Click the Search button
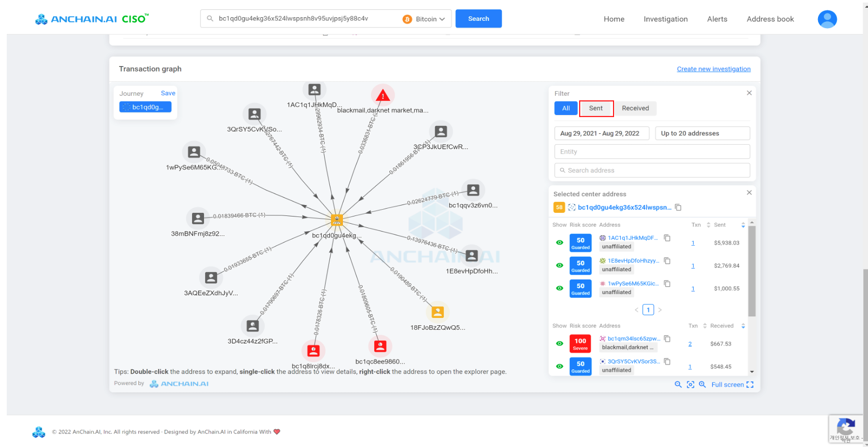 point(479,19)
